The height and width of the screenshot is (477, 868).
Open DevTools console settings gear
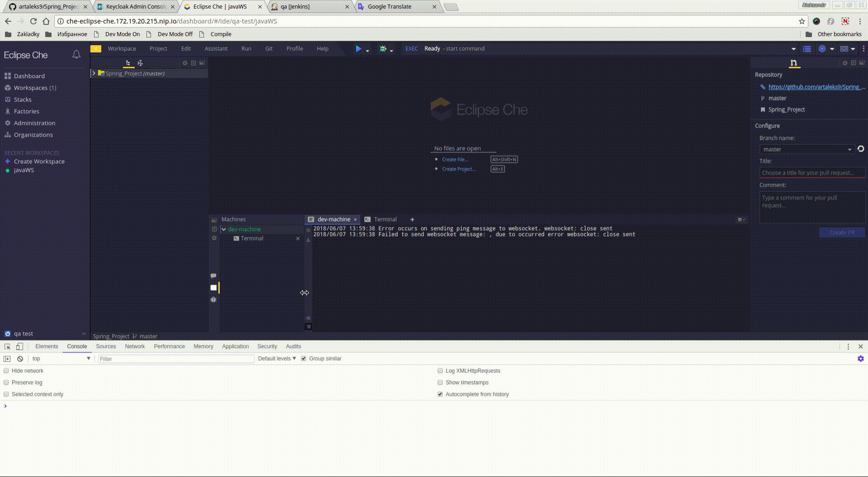pos(861,359)
